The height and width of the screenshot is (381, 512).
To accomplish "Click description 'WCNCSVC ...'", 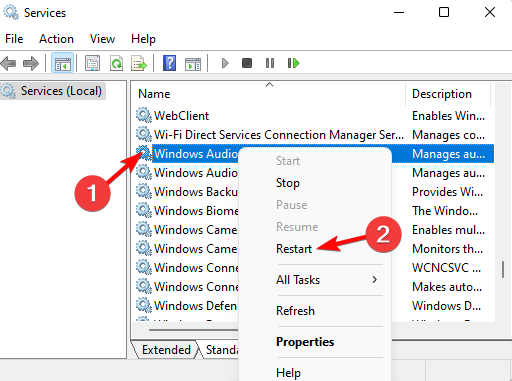I will 446,268.
